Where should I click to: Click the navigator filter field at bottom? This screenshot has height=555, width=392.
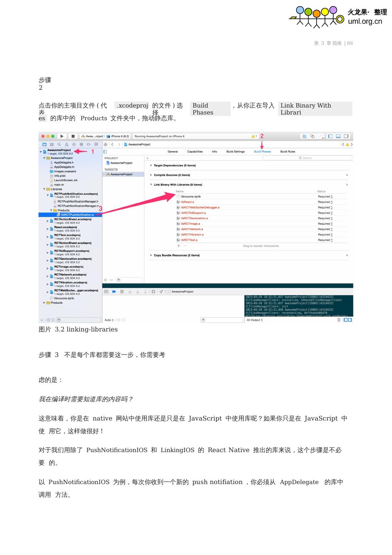pyautogui.click(x=78, y=320)
